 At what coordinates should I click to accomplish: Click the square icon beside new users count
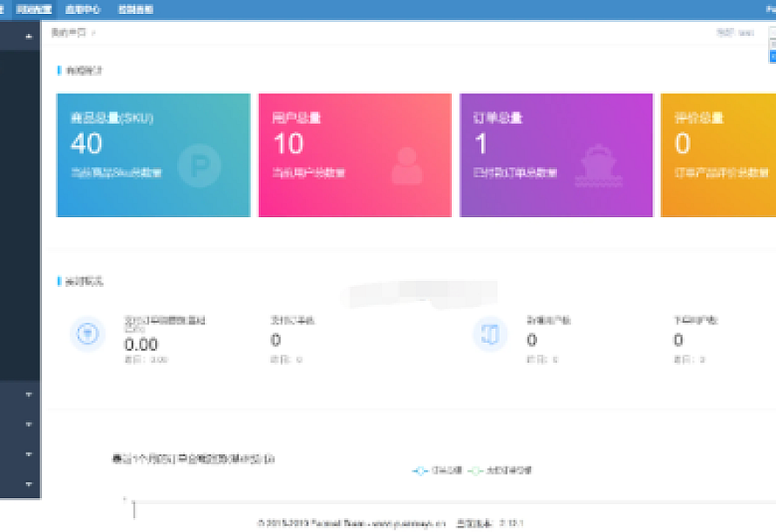(490, 334)
